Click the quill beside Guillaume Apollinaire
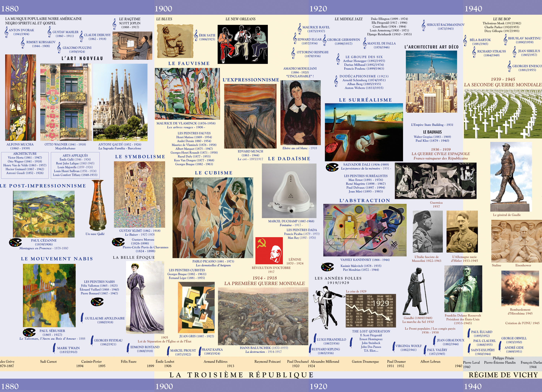This screenshot has width=542, height=392. 82,318
